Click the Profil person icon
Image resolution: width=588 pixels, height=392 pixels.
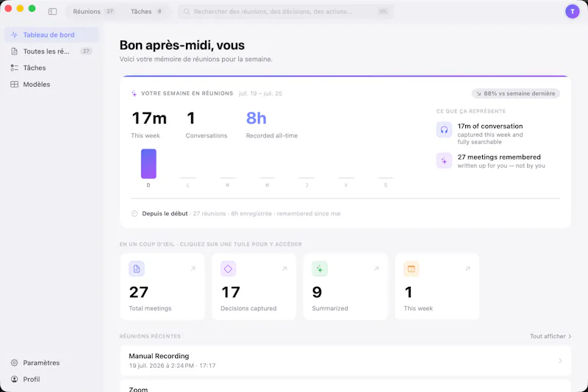pos(14,379)
